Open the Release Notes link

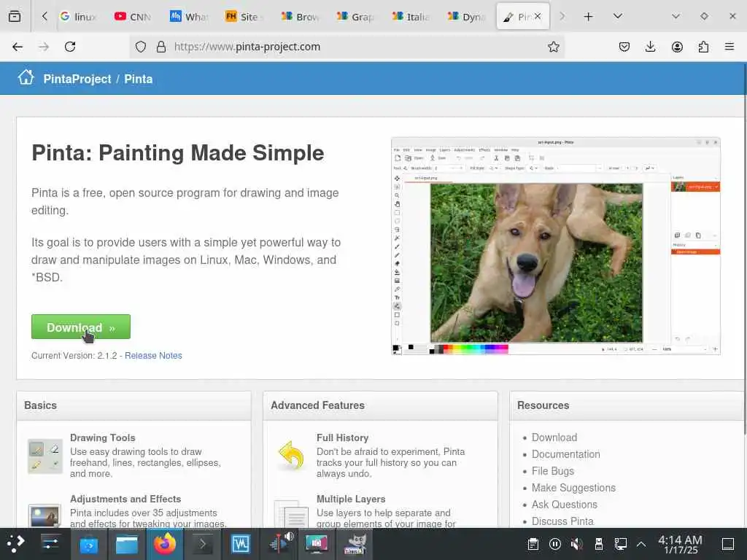[153, 355]
